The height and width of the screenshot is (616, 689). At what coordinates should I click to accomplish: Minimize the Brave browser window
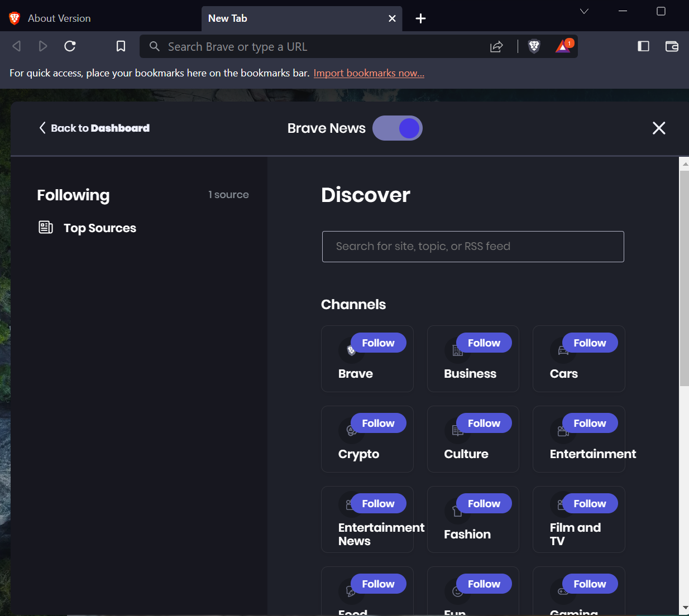(623, 11)
